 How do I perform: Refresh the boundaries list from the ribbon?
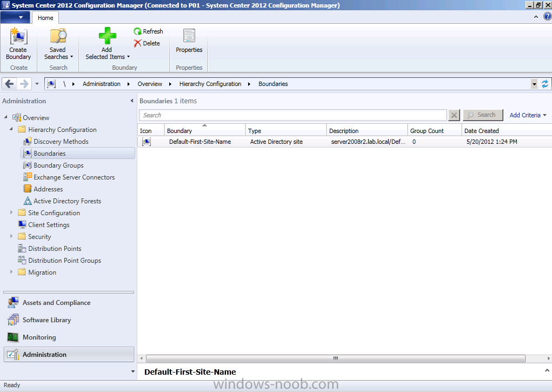pyautogui.click(x=148, y=31)
